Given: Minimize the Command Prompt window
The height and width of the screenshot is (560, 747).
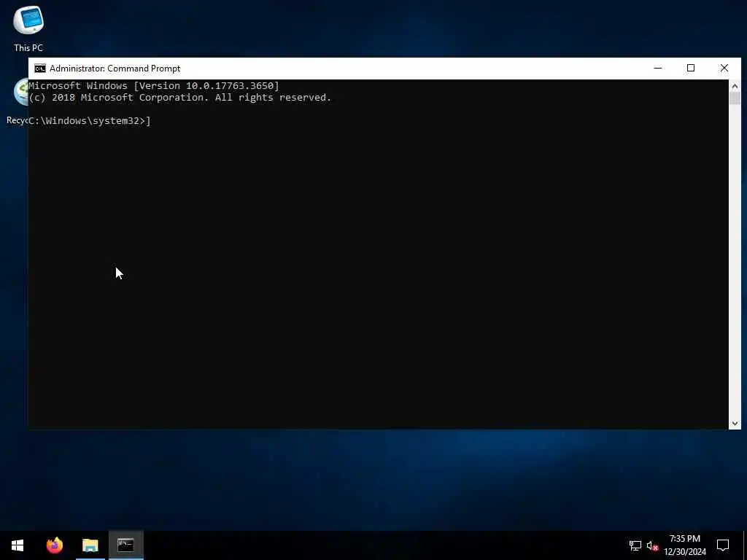Looking at the screenshot, I should 658,69.
